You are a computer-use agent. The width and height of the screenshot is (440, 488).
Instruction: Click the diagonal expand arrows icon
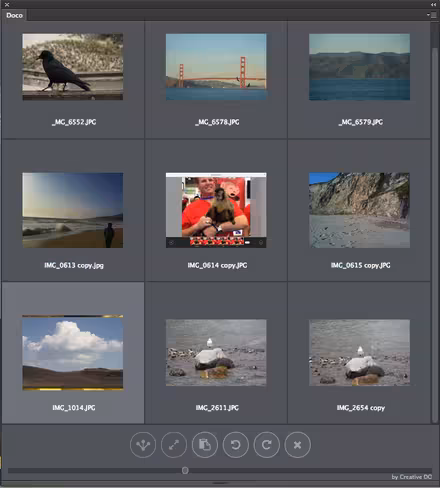(x=174, y=445)
